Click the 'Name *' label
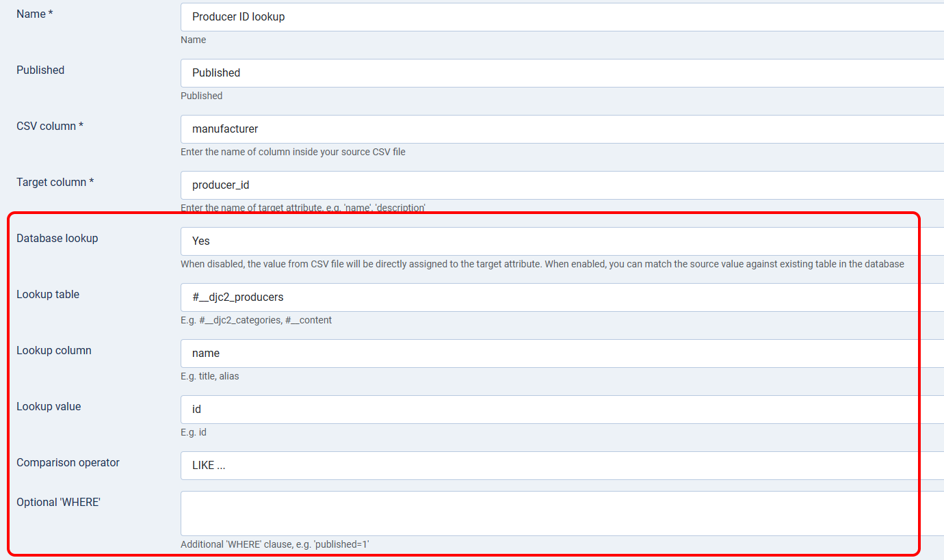The image size is (944, 560). click(x=35, y=14)
